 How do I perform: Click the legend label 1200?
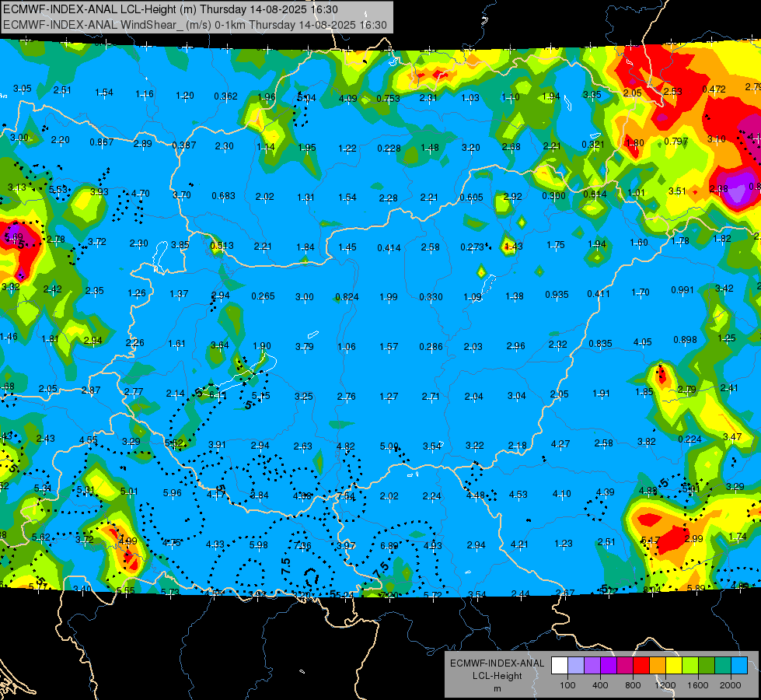tap(665, 685)
